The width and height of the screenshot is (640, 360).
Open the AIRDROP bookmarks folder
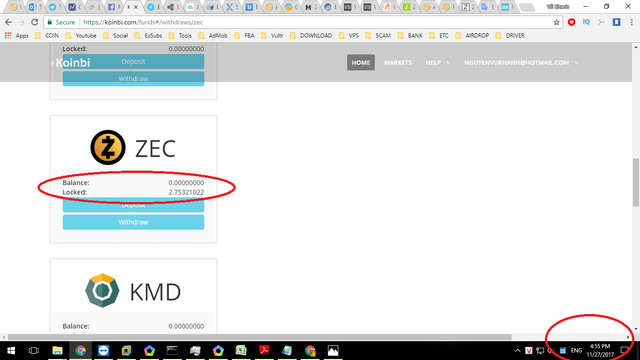tap(472, 36)
